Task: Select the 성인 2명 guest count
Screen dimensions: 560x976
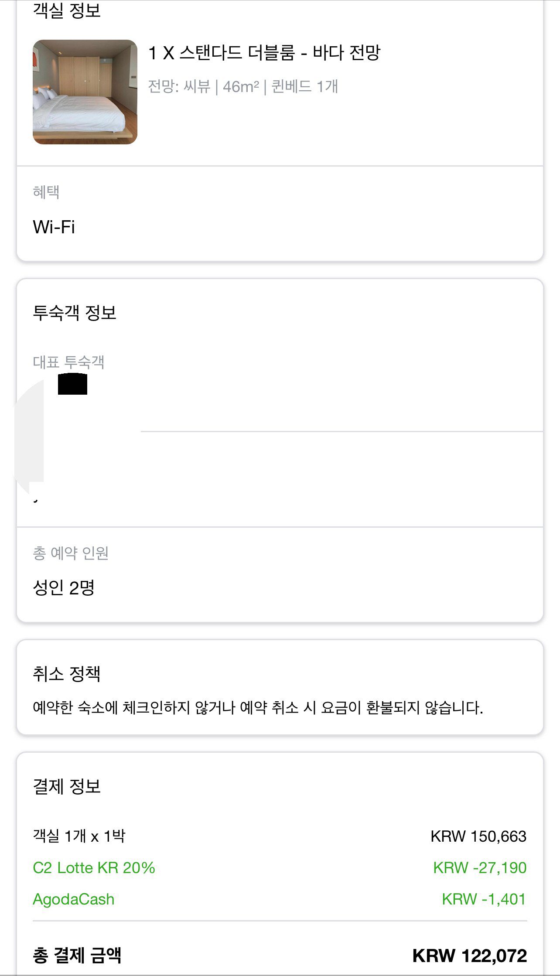Action: [64, 587]
